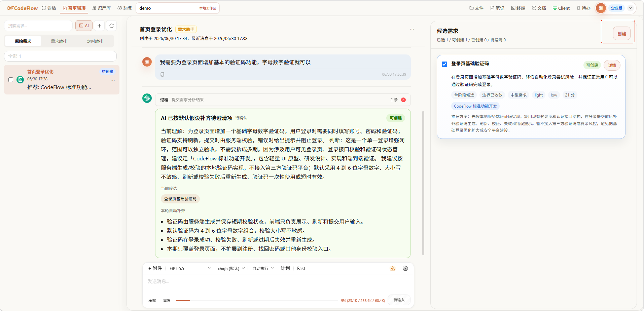Click the 中型需求 tag

tap(518, 95)
